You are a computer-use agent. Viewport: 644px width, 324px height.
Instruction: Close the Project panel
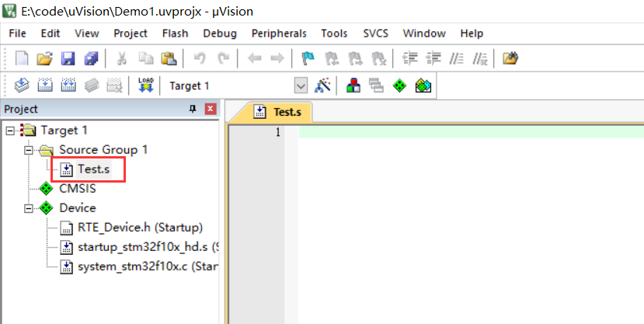click(x=211, y=109)
